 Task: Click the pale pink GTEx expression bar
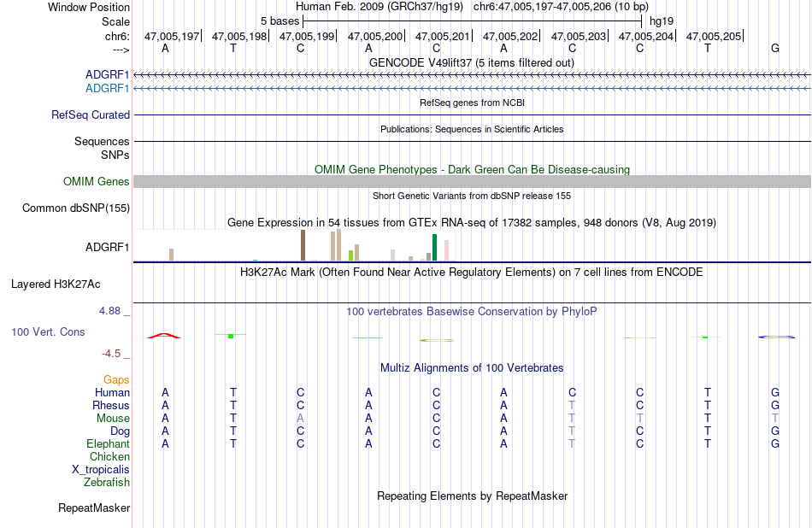pyautogui.click(x=446, y=250)
